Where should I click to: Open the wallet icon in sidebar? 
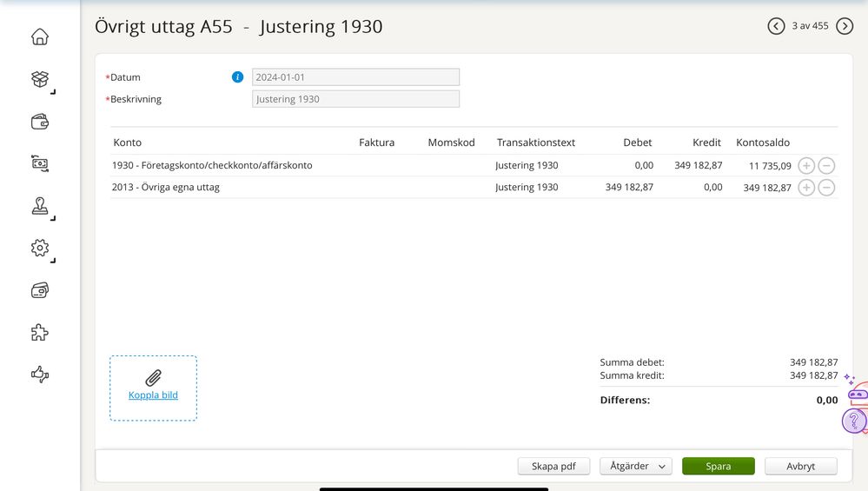coord(39,122)
